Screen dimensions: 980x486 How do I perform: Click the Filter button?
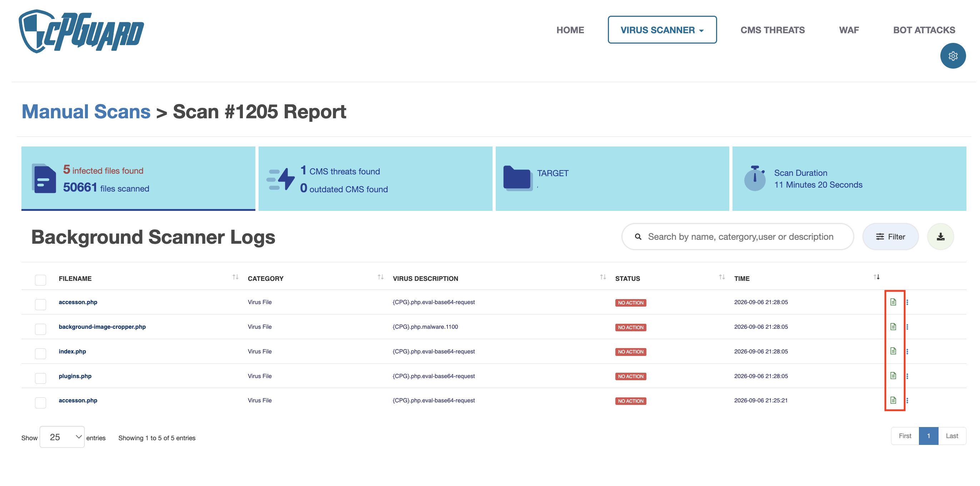pos(890,237)
